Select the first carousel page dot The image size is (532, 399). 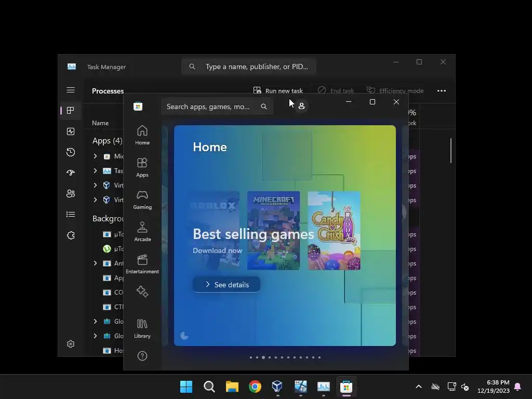pyautogui.click(x=251, y=357)
